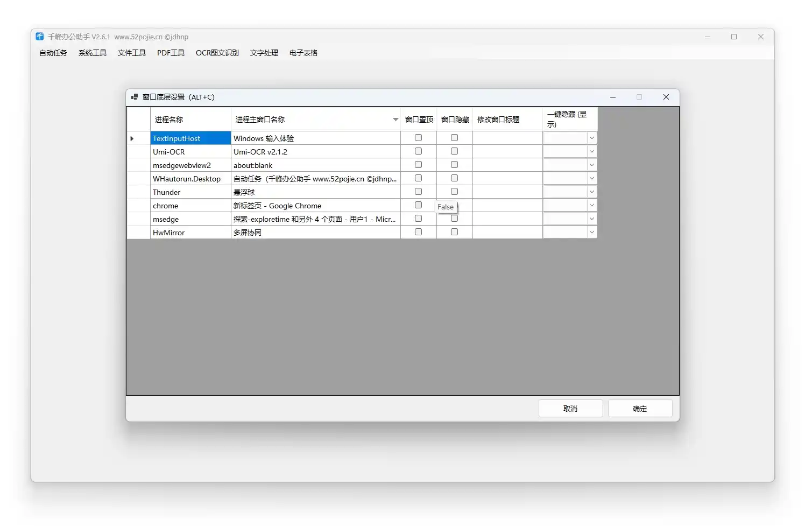Image resolution: width=812 pixels, height=526 pixels.
Task: Tick 窗口隐藏 for msedgewebview2
Action: click(454, 165)
